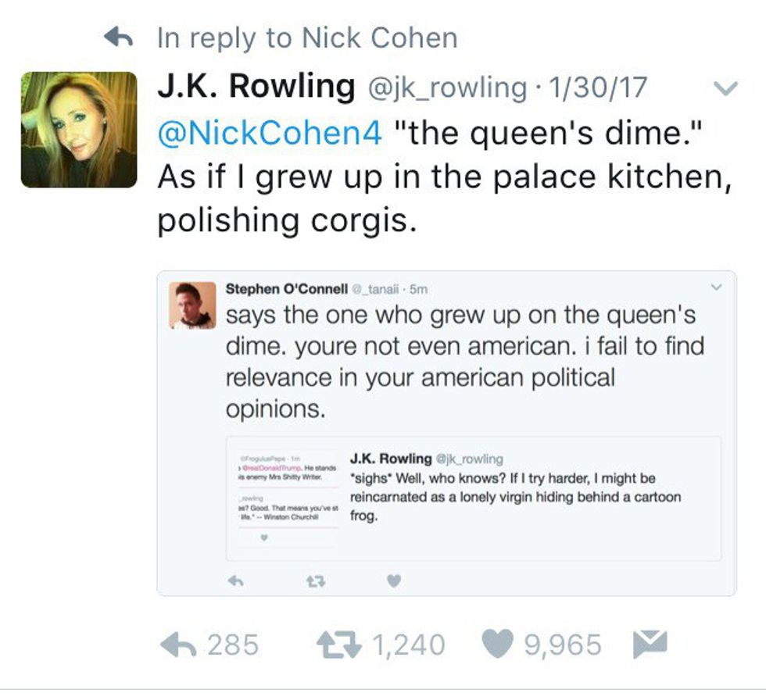The width and height of the screenshot is (766, 700).
Task: Click the heart icon inside quoted tweet
Action: [395, 580]
